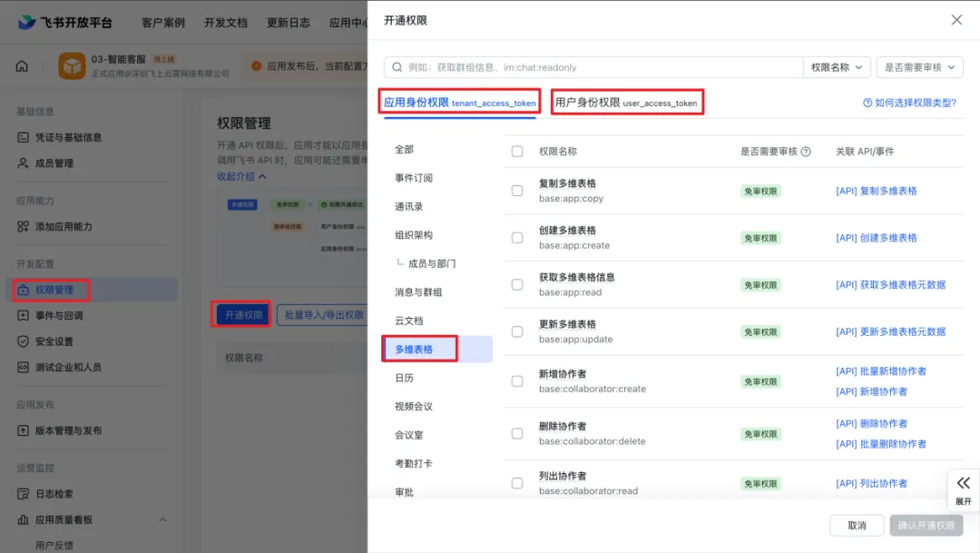Switch to 应用身份权限 tenant_access_token tab
Screen dimensions: 980x553
pyautogui.click(x=459, y=103)
